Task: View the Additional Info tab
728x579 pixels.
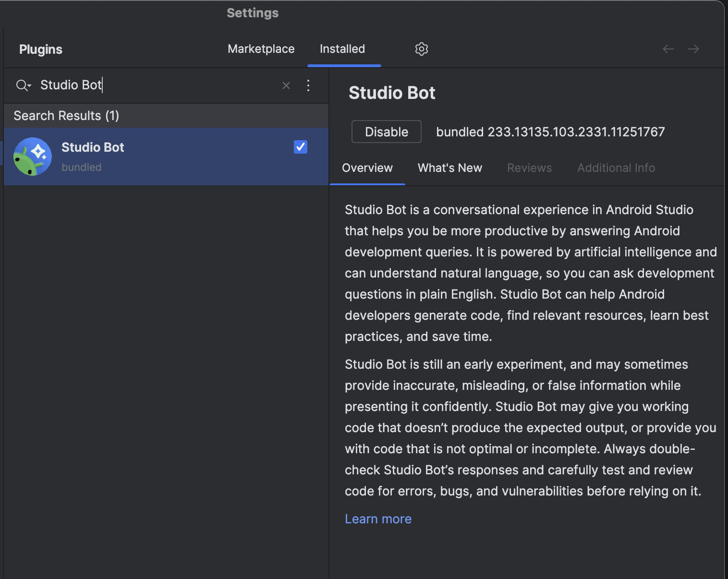Action: point(616,168)
